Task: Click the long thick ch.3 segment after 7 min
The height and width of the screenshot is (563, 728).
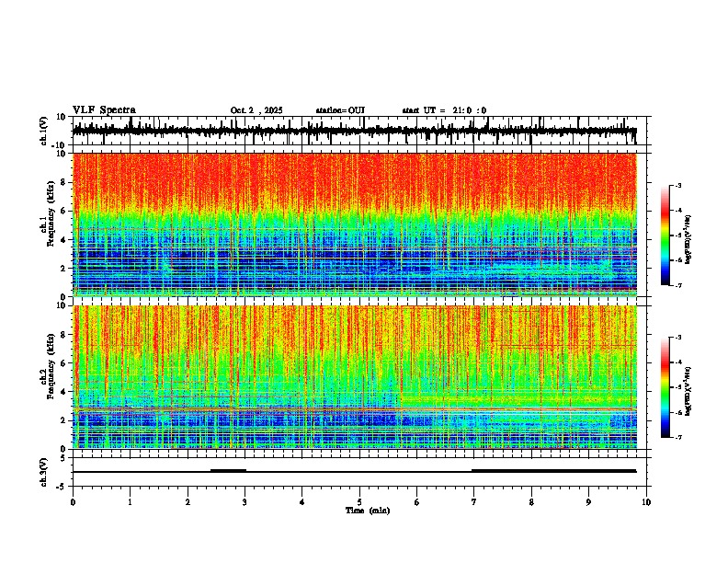Action: [554, 471]
